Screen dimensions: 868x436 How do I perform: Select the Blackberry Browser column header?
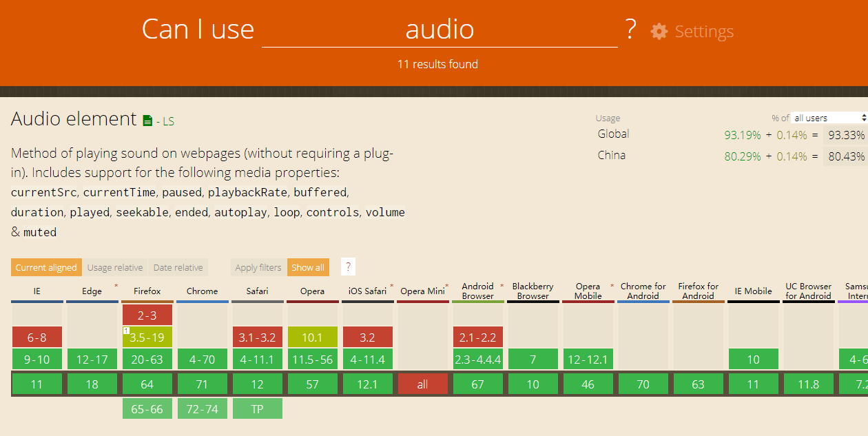coord(533,291)
